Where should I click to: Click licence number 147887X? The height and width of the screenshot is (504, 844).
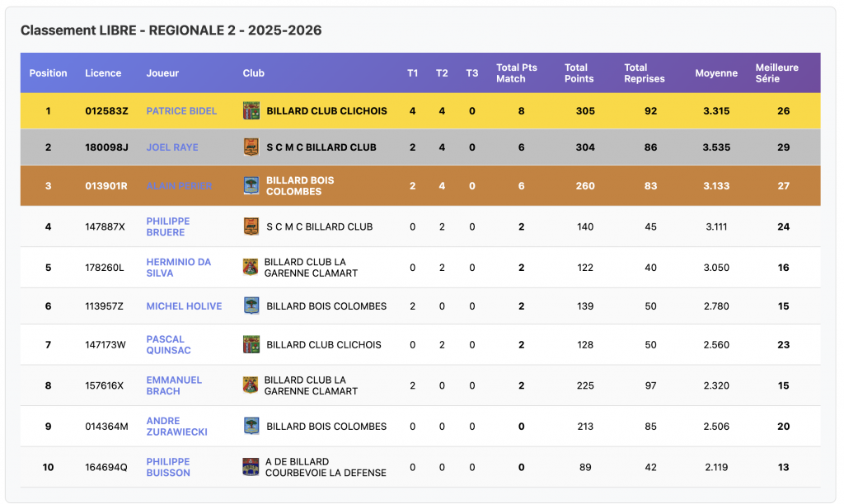click(105, 226)
